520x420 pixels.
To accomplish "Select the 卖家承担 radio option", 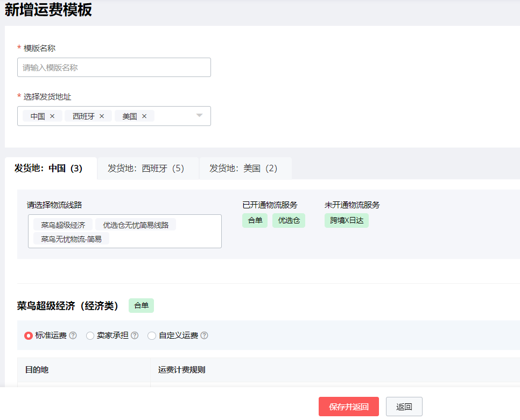I will [x=90, y=335].
